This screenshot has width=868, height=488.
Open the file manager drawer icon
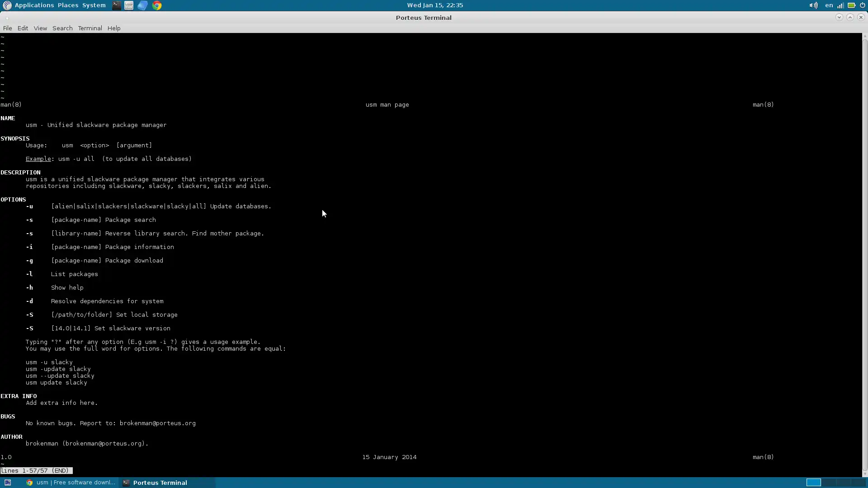[129, 5]
